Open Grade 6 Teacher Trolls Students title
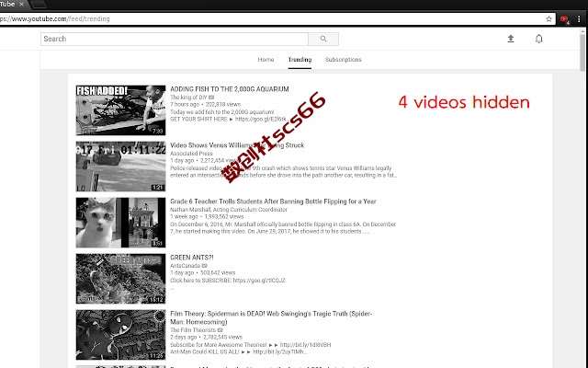Screen dimensions: 588x368 coord(273,201)
